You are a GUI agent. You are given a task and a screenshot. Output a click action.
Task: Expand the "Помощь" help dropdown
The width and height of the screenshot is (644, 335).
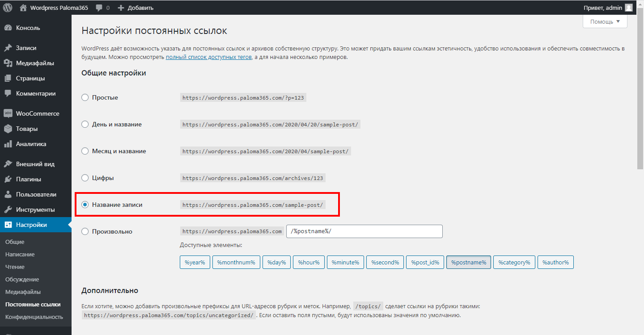[605, 21]
